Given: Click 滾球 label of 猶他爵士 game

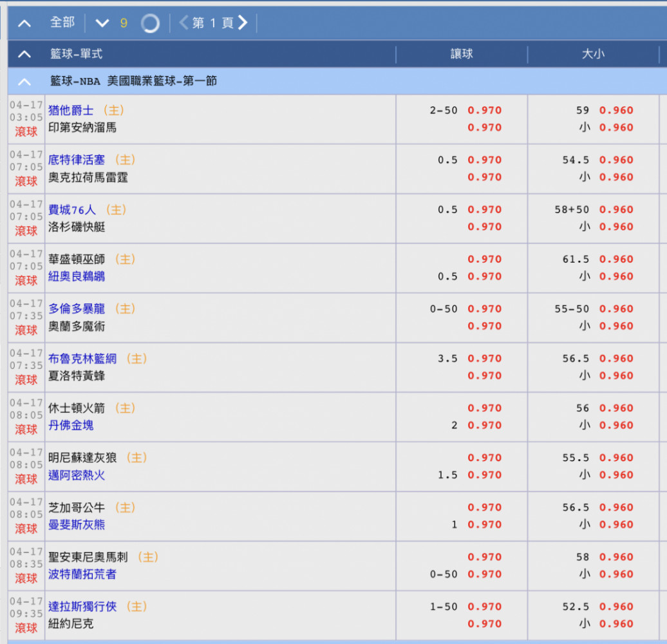Looking at the screenshot, I should coord(26,132).
